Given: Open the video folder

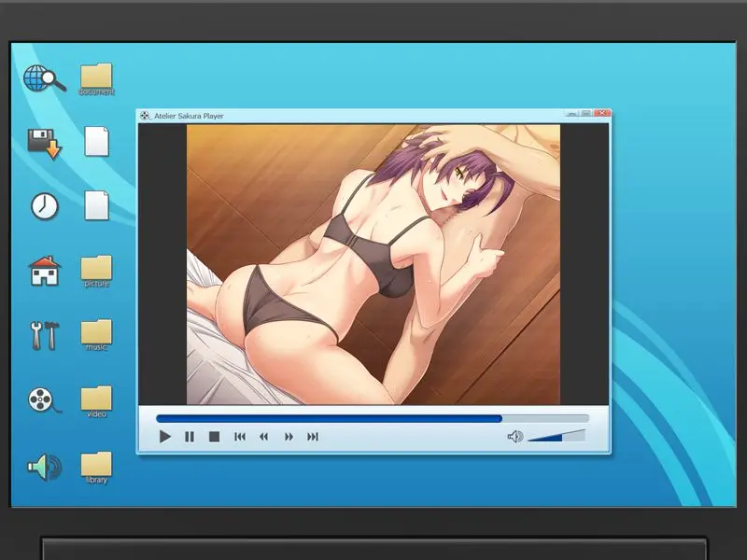Looking at the screenshot, I should (96, 401).
